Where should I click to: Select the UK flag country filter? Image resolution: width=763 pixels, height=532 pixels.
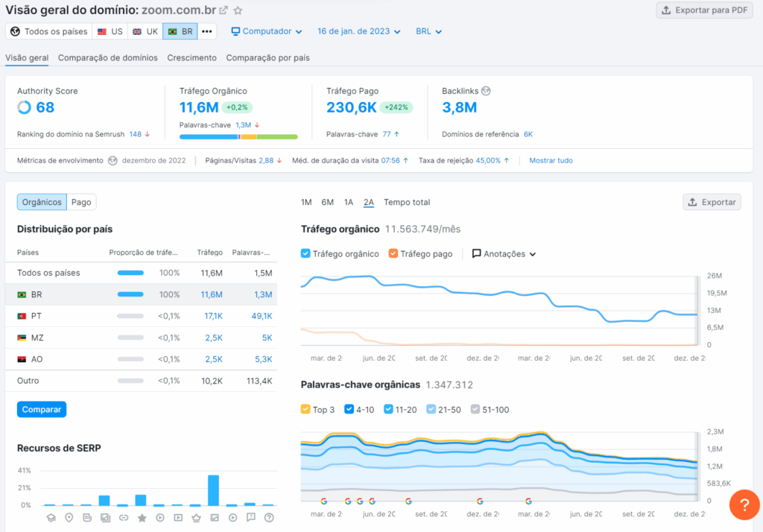click(145, 31)
